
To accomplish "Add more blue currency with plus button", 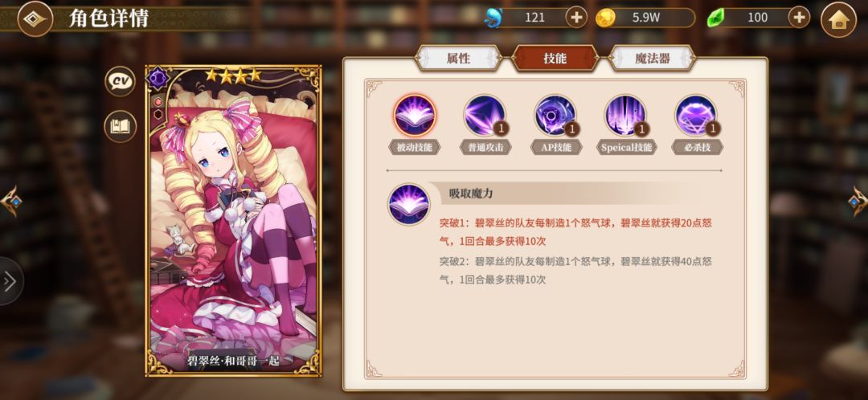I will tap(576, 18).
